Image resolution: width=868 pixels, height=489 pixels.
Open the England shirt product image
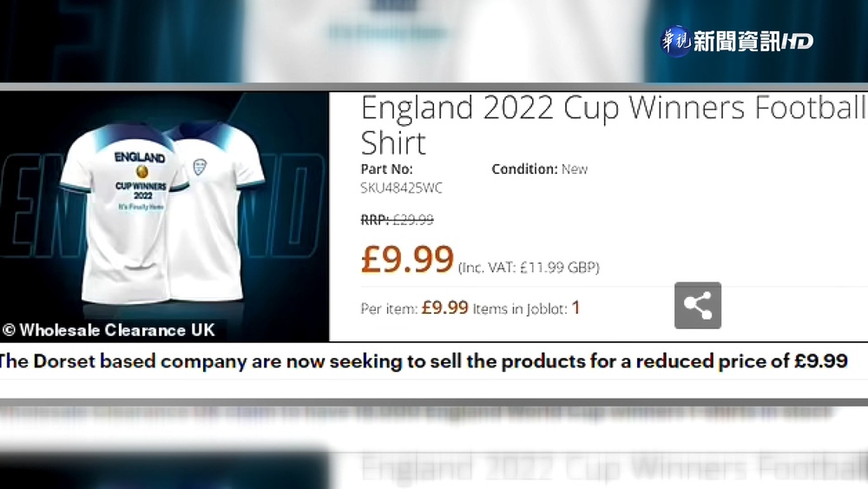(165, 215)
